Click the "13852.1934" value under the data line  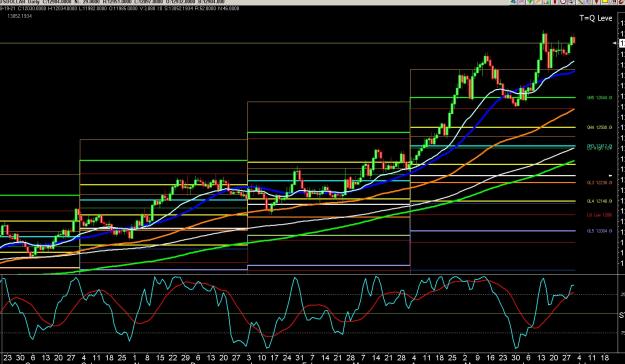point(20,16)
